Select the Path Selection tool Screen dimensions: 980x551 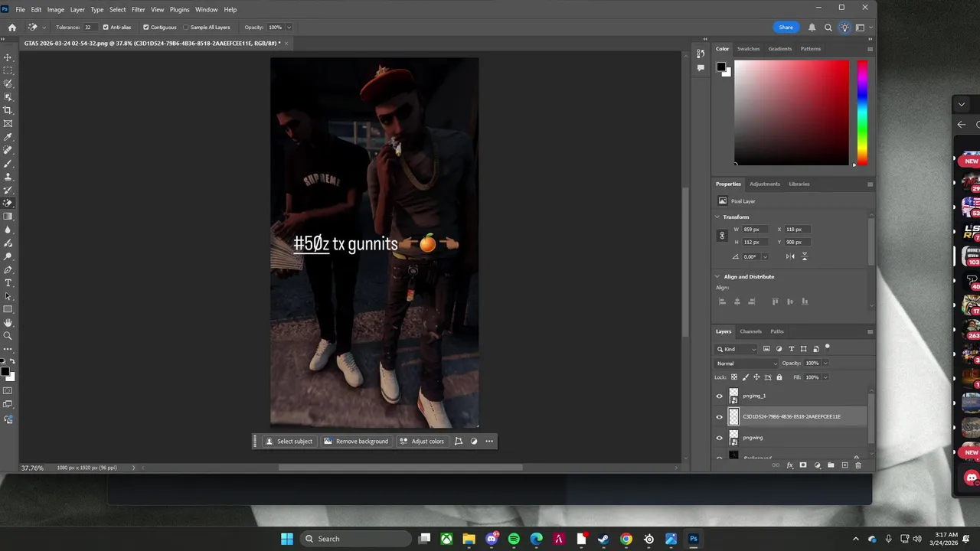(x=8, y=296)
